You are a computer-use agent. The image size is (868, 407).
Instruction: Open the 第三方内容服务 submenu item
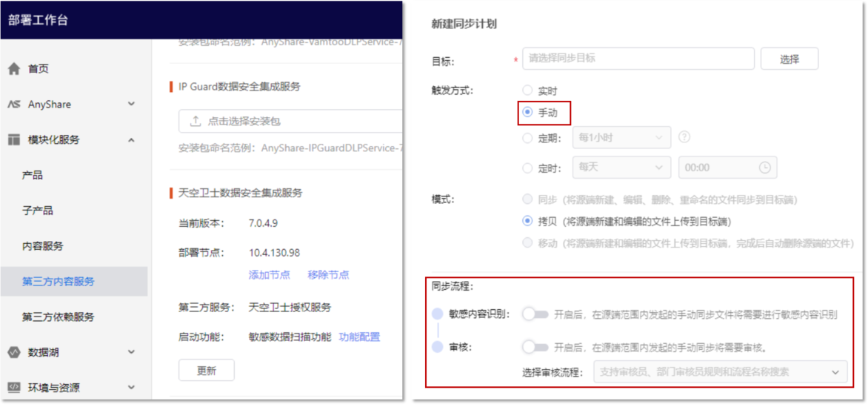click(x=73, y=282)
